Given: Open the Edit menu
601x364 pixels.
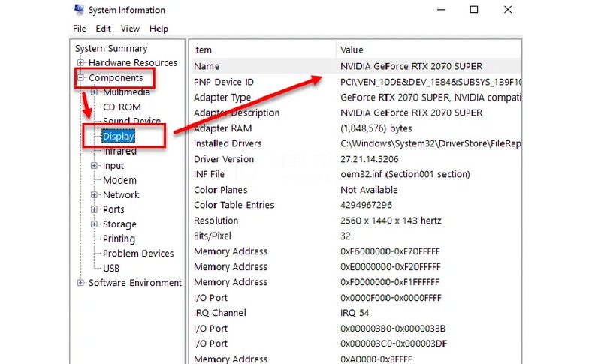Looking at the screenshot, I should [103, 29].
